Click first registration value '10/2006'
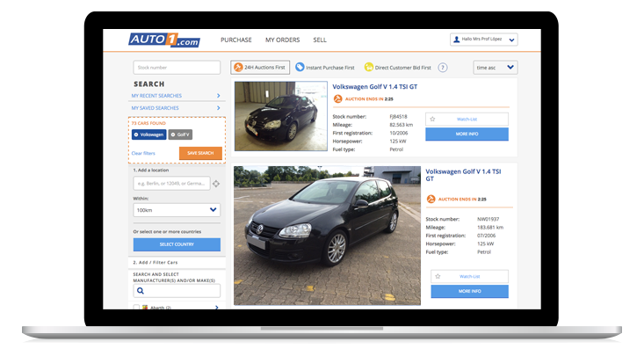Viewport: 644px width, 356px height. [398, 134]
